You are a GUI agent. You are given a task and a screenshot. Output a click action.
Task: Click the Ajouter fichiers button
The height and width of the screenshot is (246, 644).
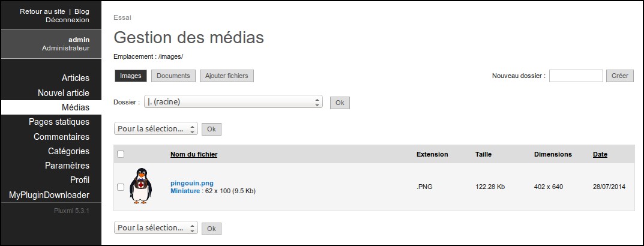click(x=227, y=76)
